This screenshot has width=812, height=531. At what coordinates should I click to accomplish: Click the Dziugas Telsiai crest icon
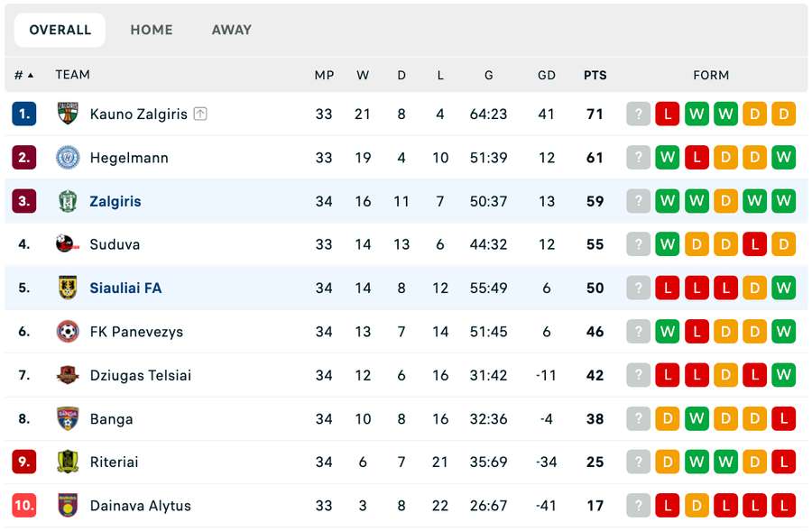tap(68, 375)
